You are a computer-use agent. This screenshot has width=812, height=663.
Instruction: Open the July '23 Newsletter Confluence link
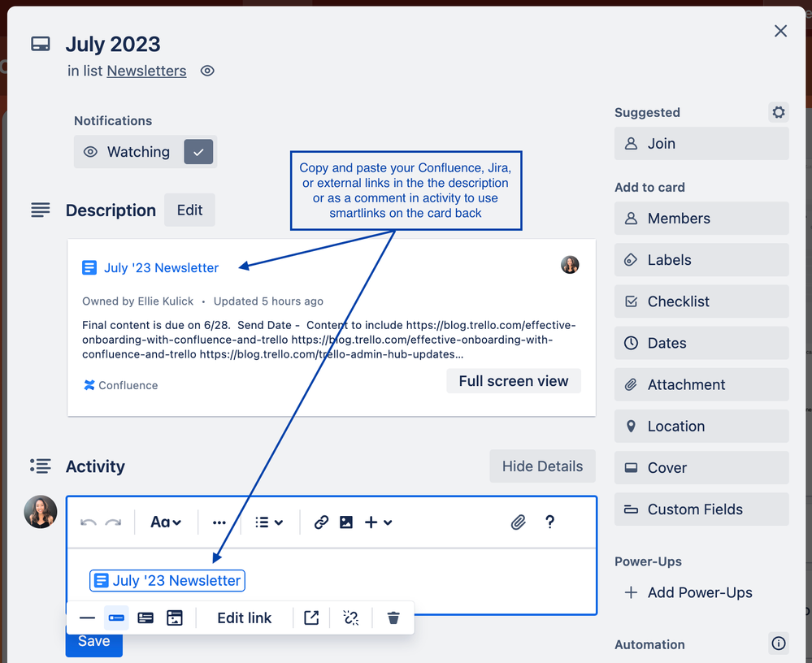(x=161, y=267)
